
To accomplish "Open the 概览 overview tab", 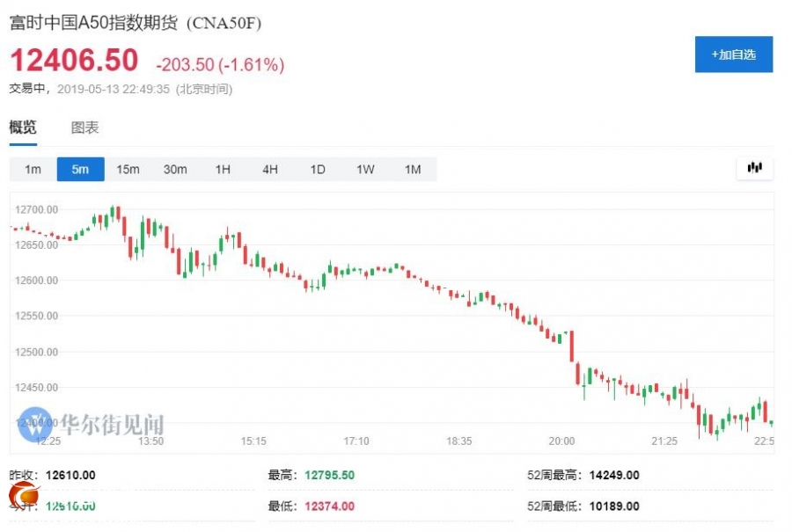I will tap(23, 128).
